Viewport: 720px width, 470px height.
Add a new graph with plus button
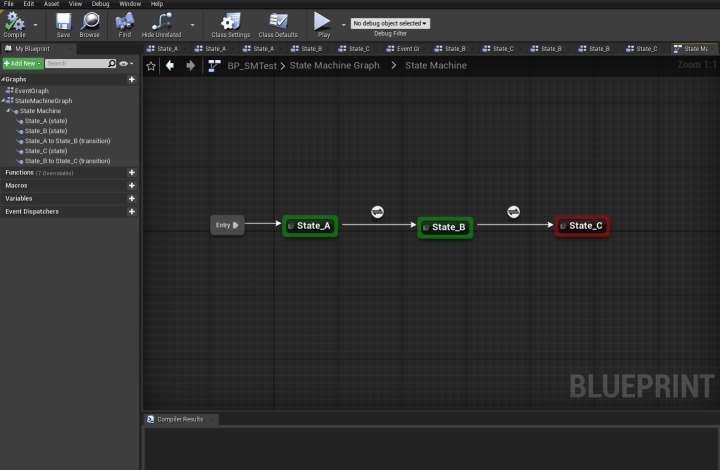[x=132, y=79]
